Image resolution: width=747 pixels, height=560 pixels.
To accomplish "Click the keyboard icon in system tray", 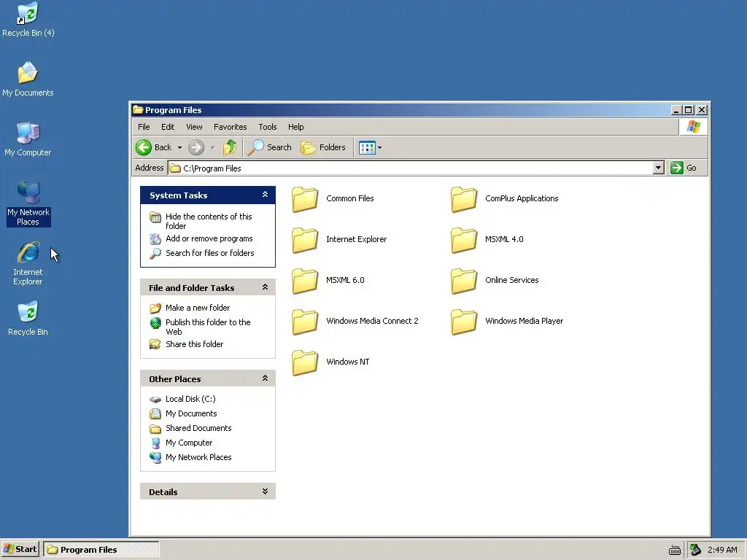I will pyautogui.click(x=675, y=550).
